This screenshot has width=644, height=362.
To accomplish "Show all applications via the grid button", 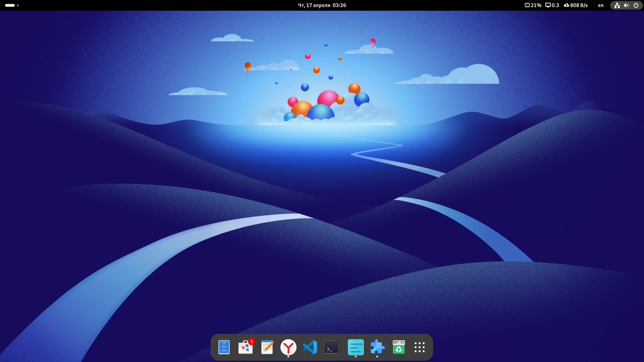I will 420,347.
